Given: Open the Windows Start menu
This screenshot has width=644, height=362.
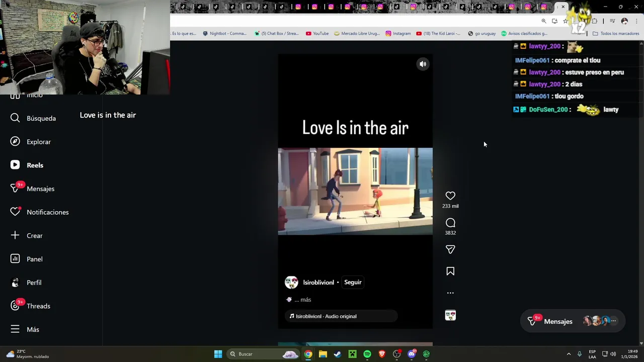Looking at the screenshot, I should (x=218, y=354).
